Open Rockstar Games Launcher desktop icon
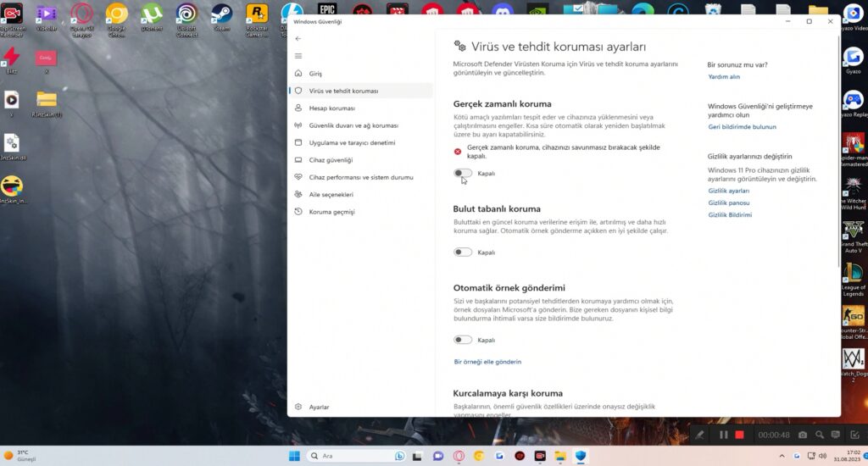The image size is (868, 466). 257,20
